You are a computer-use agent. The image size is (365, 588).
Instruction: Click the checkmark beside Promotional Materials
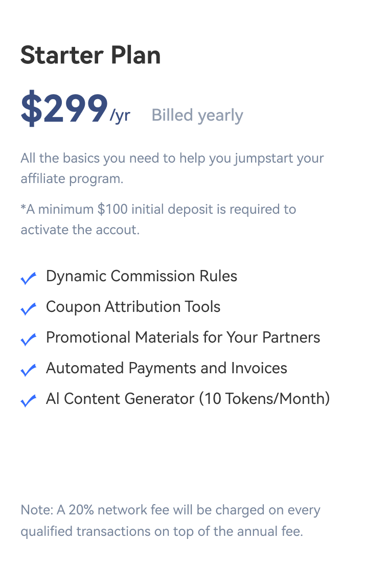28,340
